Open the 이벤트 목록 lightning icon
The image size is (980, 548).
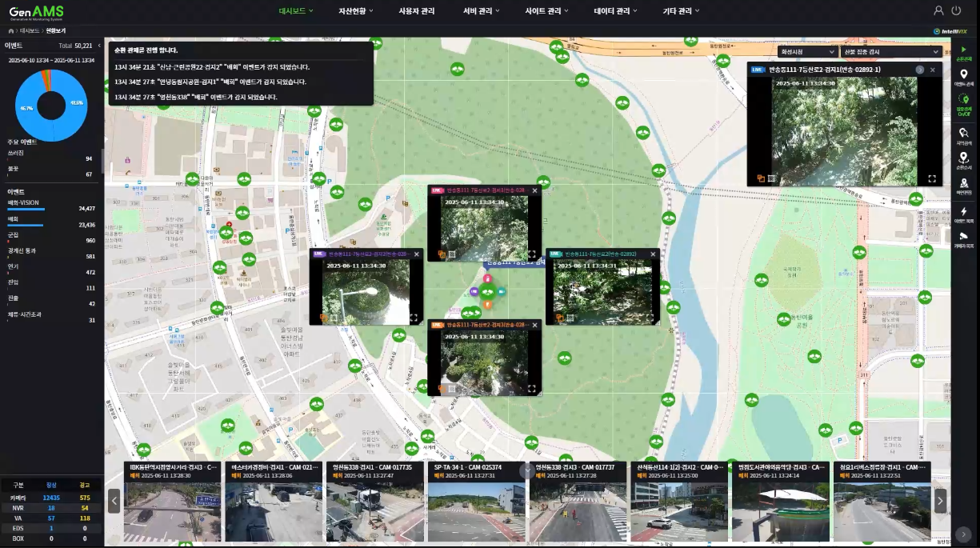tap(963, 213)
